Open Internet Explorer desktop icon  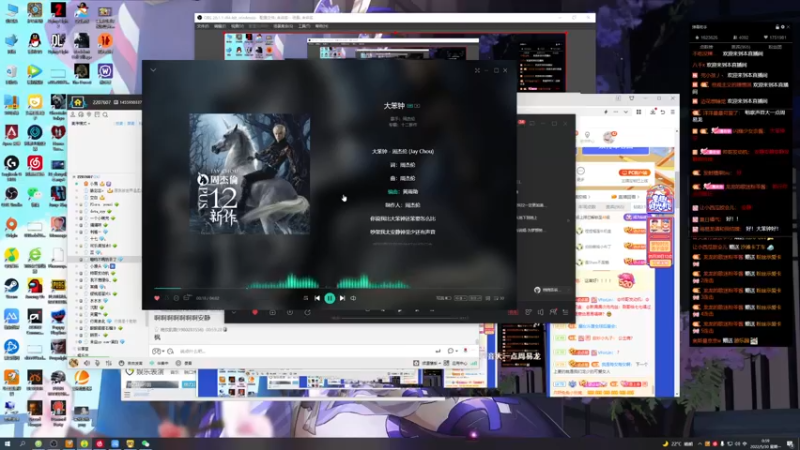[x=35, y=258]
